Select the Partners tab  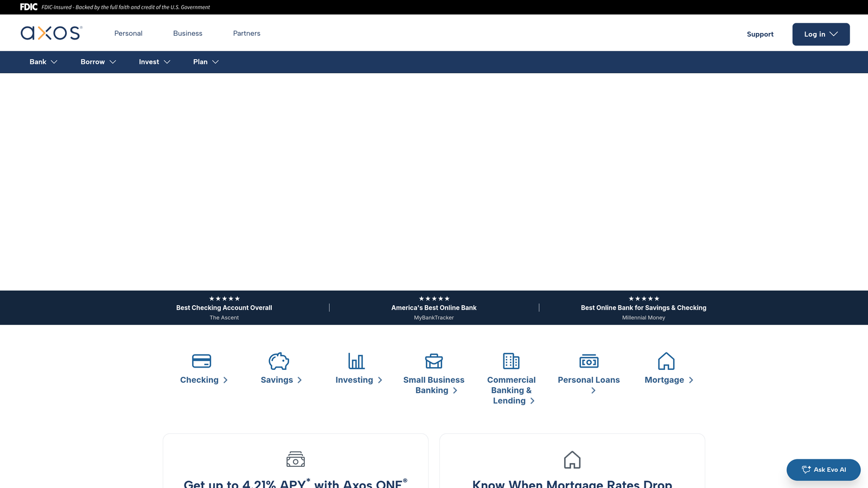pos(247,33)
